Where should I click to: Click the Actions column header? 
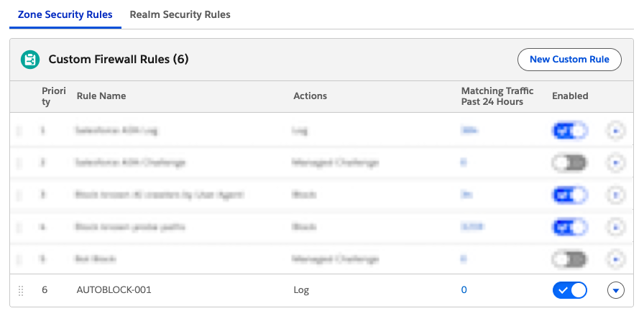point(310,96)
